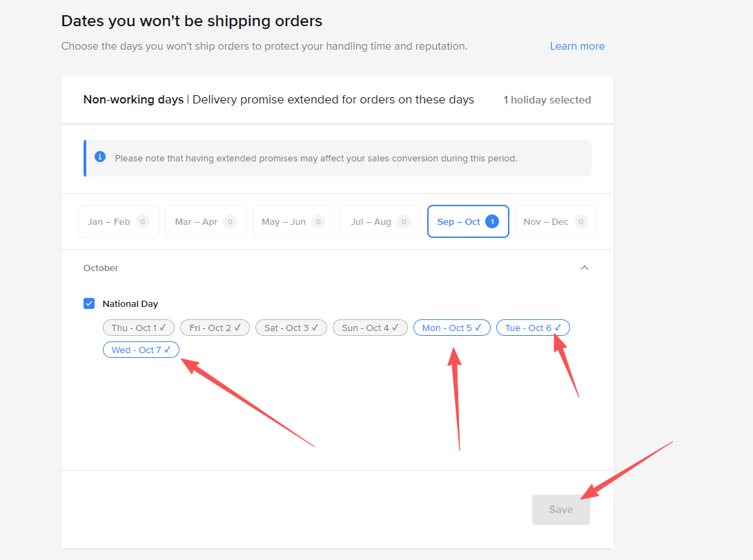Switch to the Mar – Apr tab
The image size is (753, 560).
pyautogui.click(x=206, y=221)
